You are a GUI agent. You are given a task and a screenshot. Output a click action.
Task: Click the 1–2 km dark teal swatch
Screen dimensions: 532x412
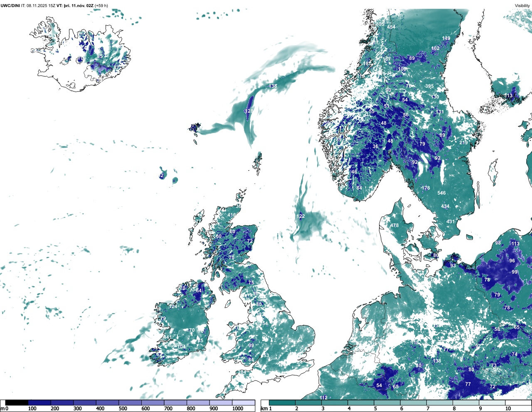pos(282,402)
